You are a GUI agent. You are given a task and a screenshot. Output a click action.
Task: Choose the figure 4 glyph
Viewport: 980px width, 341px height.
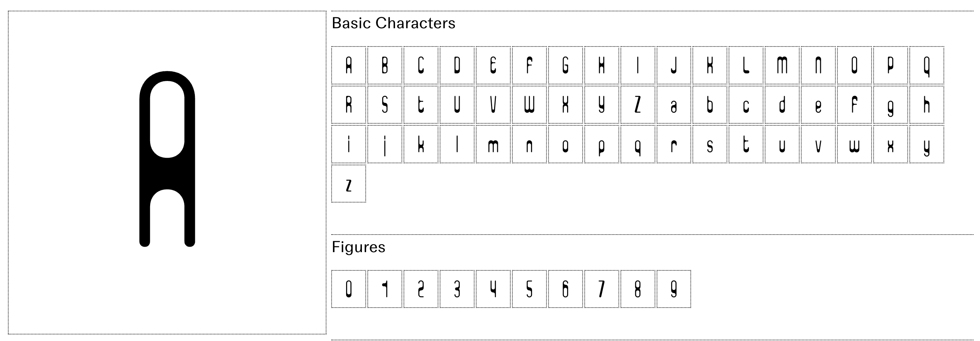click(x=493, y=289)
